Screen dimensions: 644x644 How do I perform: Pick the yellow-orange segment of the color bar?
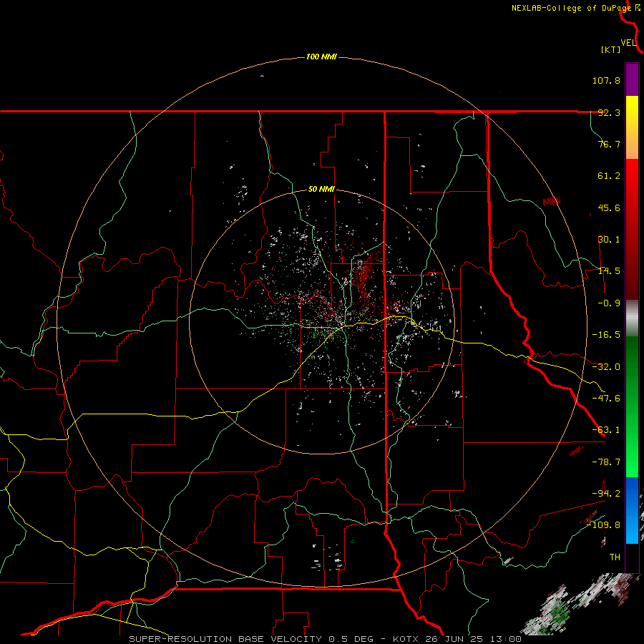(632, 127)
